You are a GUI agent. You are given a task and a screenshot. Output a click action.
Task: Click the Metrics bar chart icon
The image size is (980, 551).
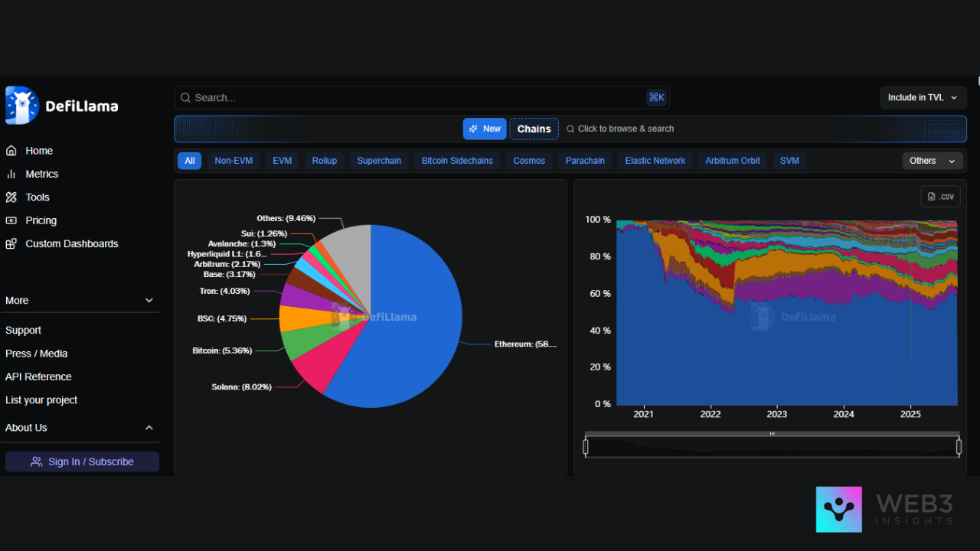click(11, 174)
